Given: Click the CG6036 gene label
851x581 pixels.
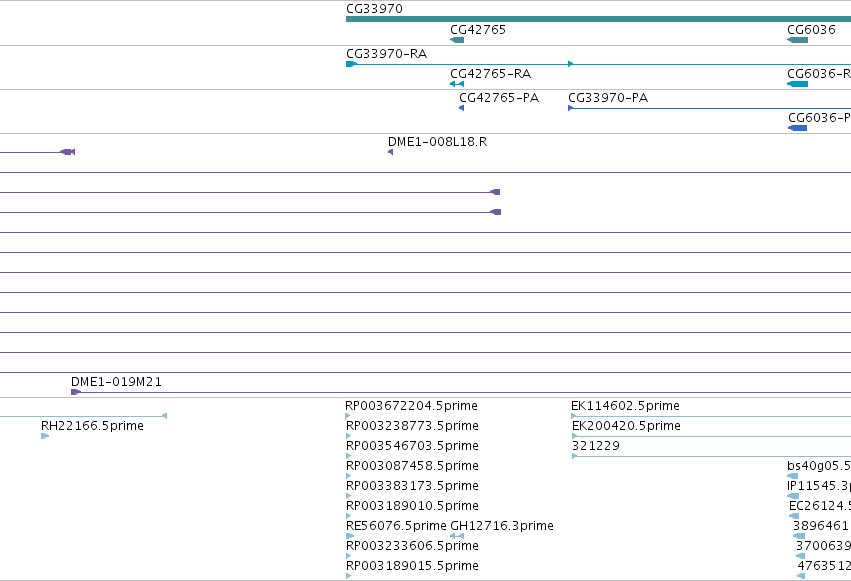Looking at the screenshot, I should 811,29.
